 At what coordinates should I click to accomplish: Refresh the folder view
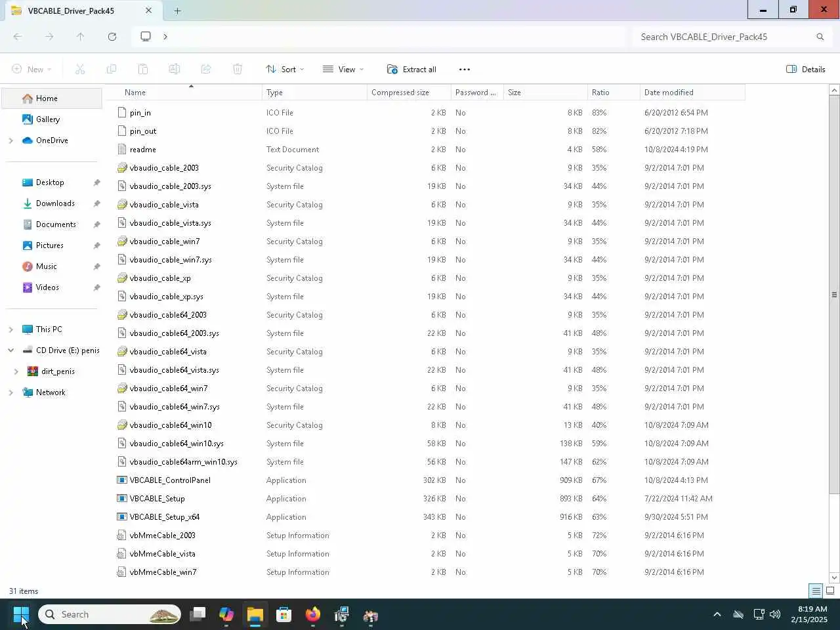point(112,37)
